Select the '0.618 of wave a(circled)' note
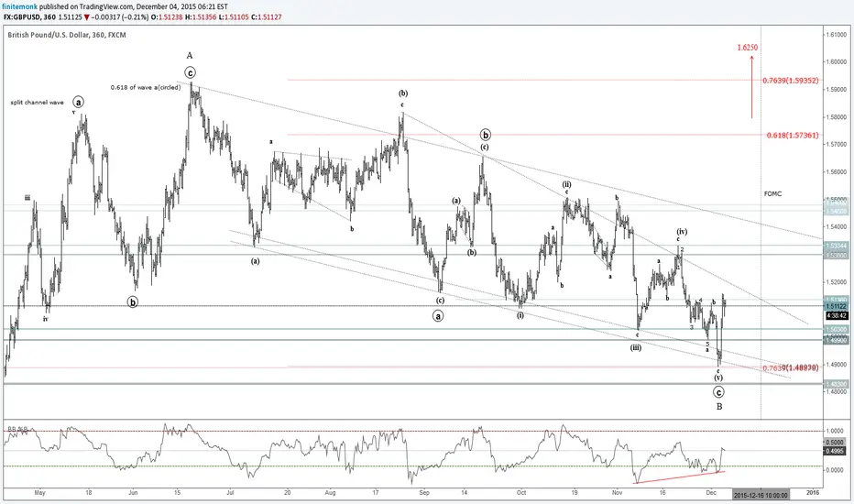This screenshot has width=854, height=504. click(146, 87)
